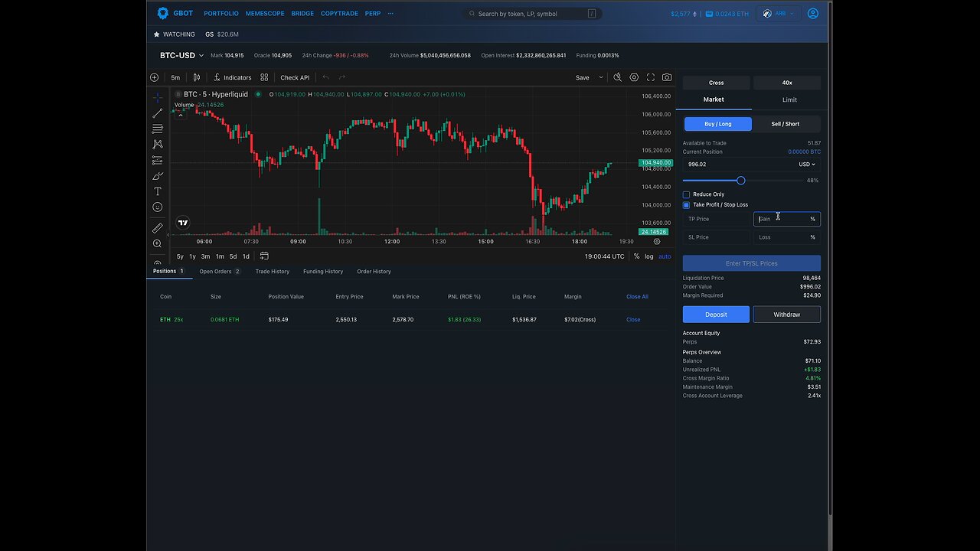Image resolution: width=980 pixels, height=551 pixels.
Task: Click Close All positions link
Action: point(637,297)
